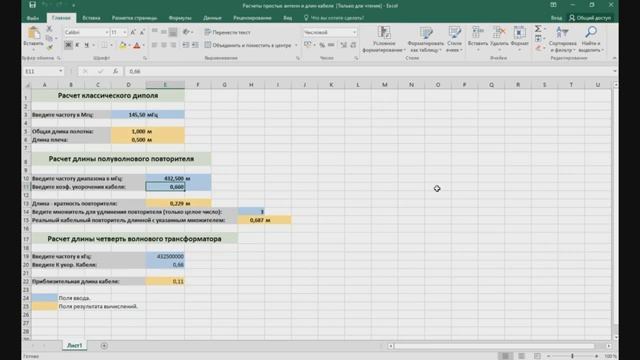Click the Name Box showing E11
Screen dimensions: 640x360
(44, 71)
